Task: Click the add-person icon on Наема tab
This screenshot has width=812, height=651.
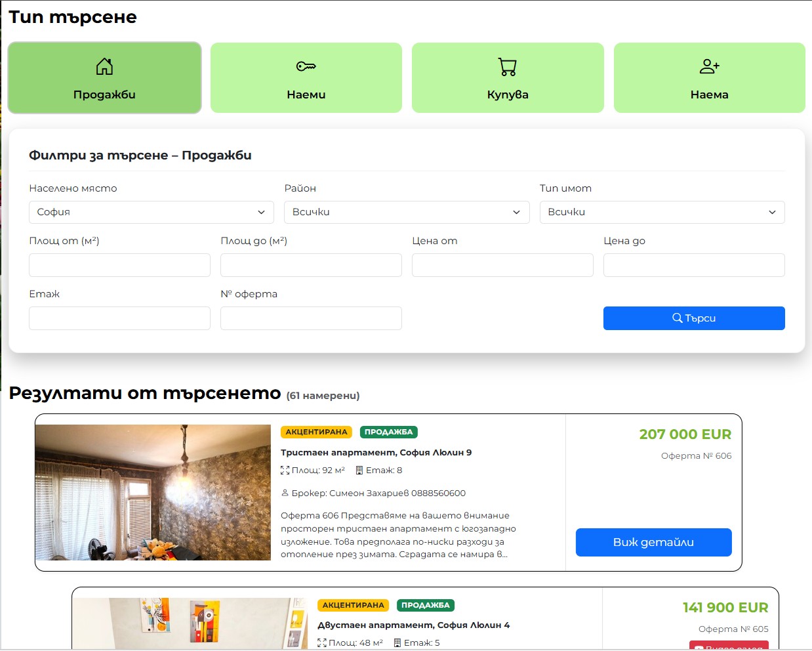Action: (710, 66)
